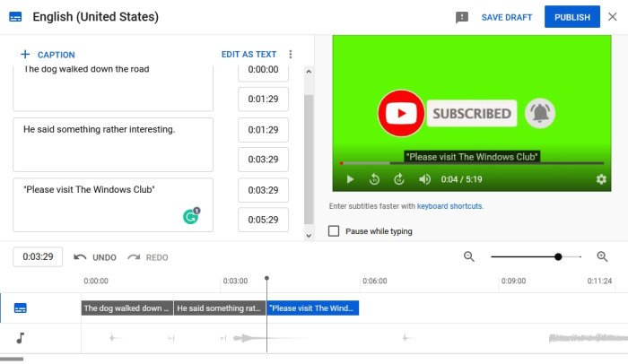The width and height of the screenshot is (628, 364).
Task: Open video player settings gear
Action: point(601,179)
